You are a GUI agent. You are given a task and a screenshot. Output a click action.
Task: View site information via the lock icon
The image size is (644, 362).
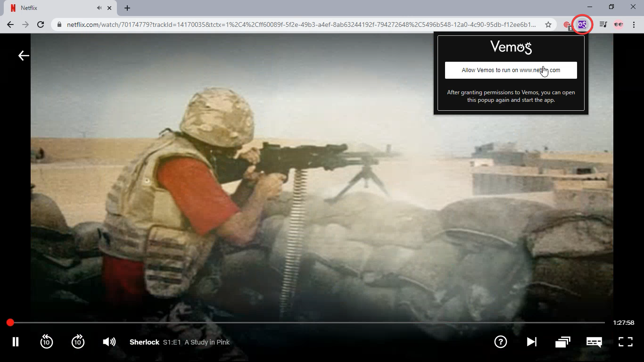[x=59, y=25]
